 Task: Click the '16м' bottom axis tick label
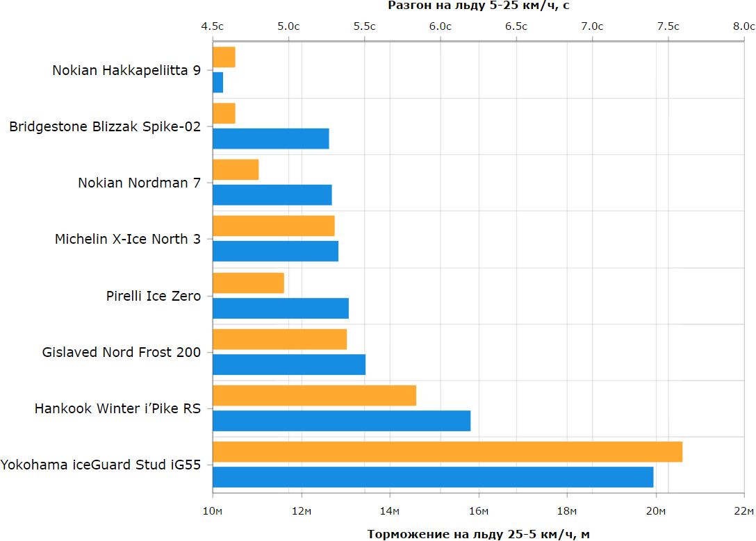coord(479,510)
